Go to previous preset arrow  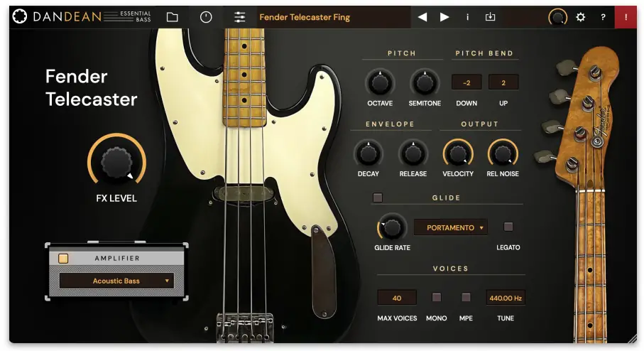(x=422, y=17)
